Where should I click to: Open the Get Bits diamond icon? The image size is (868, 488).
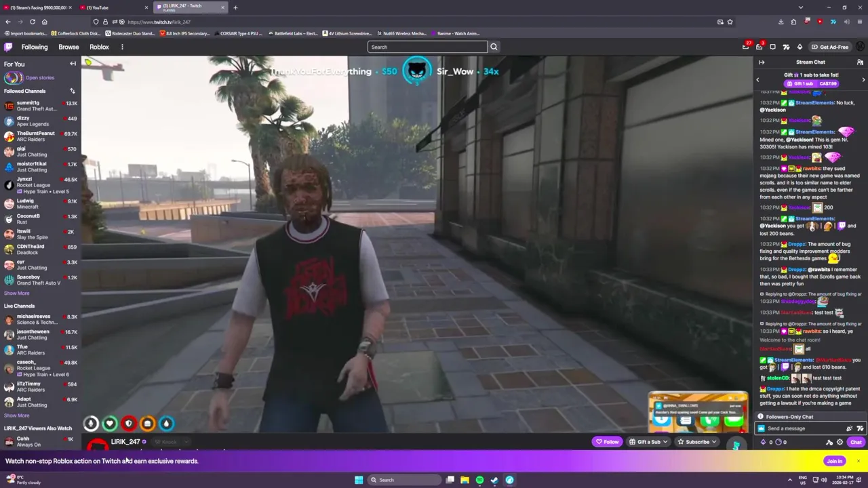click(x=800, y=47)
